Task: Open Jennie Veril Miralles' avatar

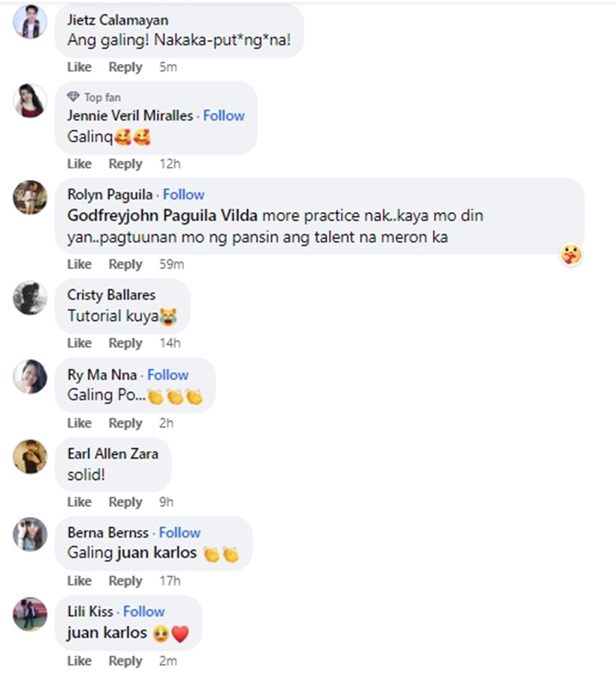Action: [x=30, y=100]
